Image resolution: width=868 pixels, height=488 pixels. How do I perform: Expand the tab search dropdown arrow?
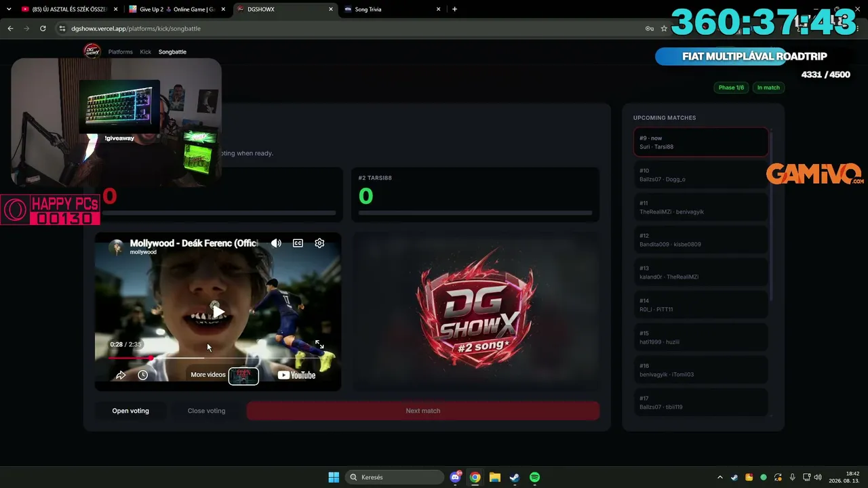pyautogui.click(x=9, y=9)
